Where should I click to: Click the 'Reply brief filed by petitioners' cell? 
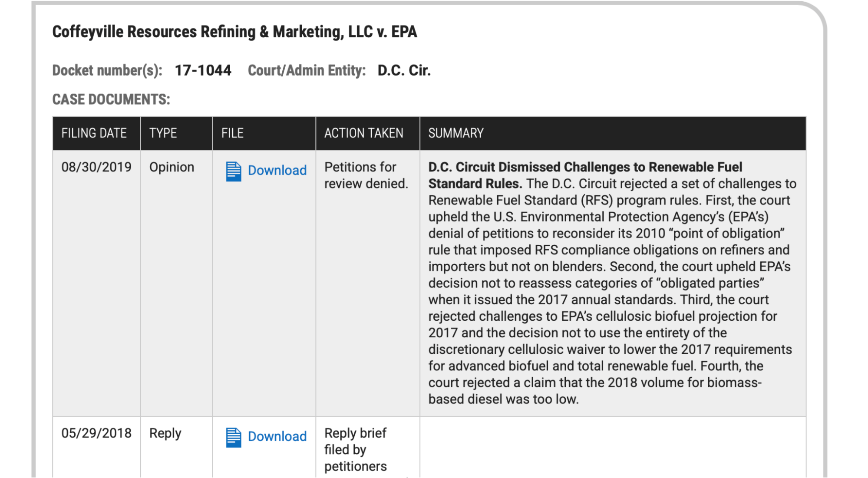[x=355, y=449]
